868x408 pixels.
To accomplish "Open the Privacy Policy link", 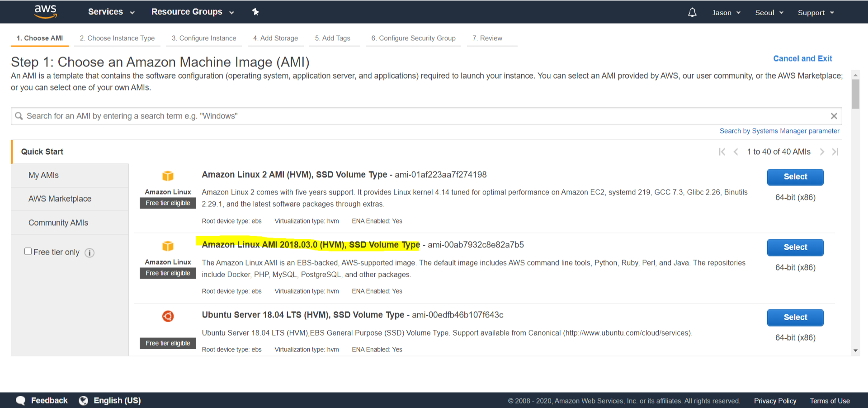I will pos(775,401).
